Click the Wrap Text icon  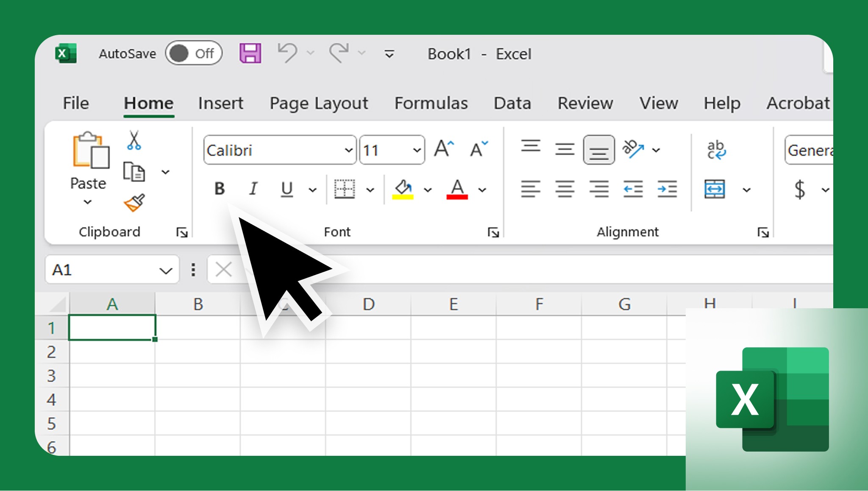[x=716, y=150]
